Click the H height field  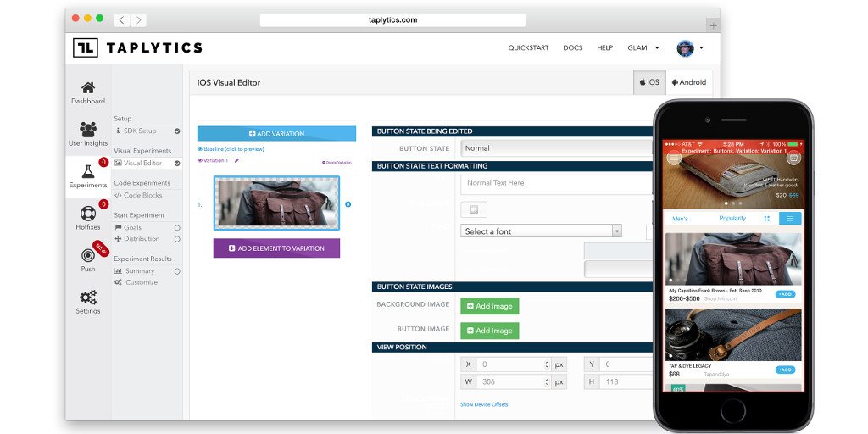pos(625,382)
